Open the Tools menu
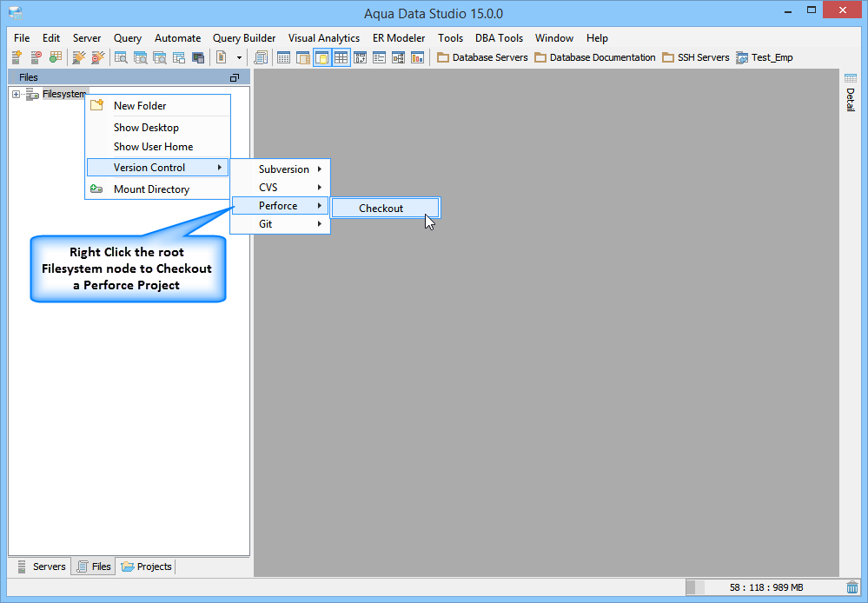The height and width of the screenshot is (603, 868). click(450, 38)
